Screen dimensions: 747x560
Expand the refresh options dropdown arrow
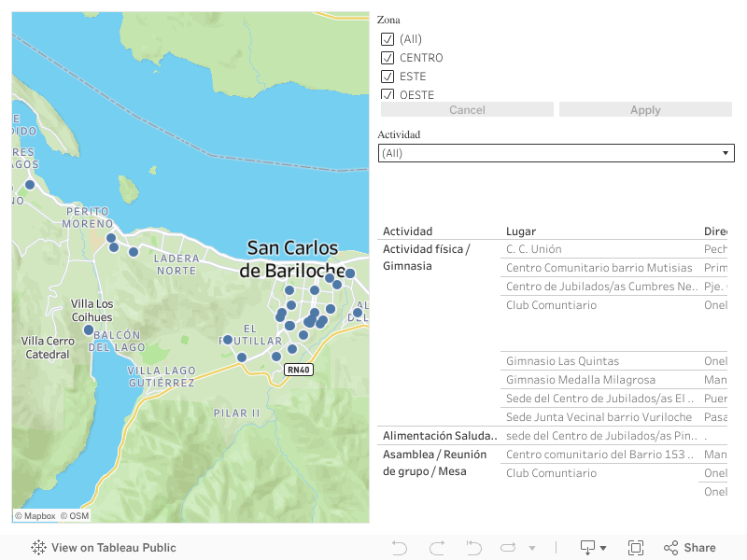click(532, 548)
